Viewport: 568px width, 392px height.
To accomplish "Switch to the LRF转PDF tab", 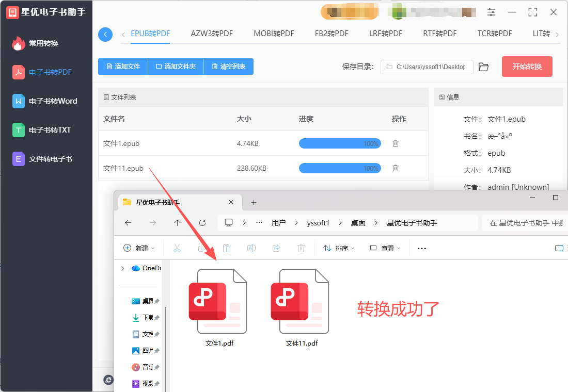I will click(x=386, y=34).
